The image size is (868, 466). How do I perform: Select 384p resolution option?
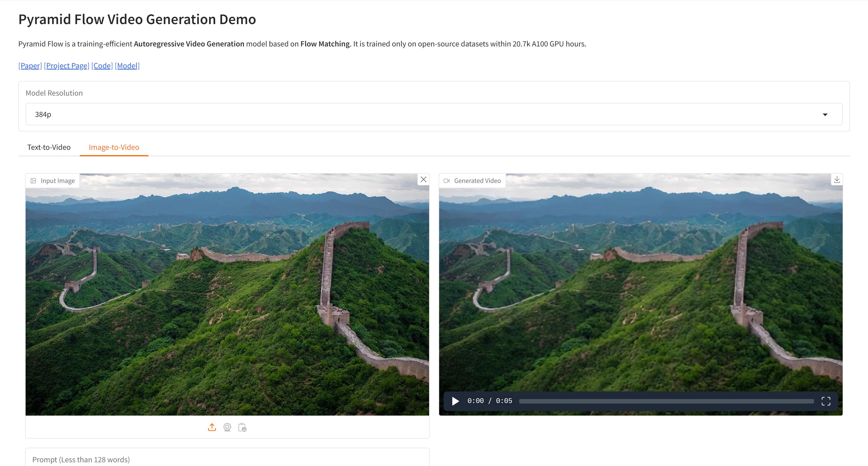tap(433, 114)
